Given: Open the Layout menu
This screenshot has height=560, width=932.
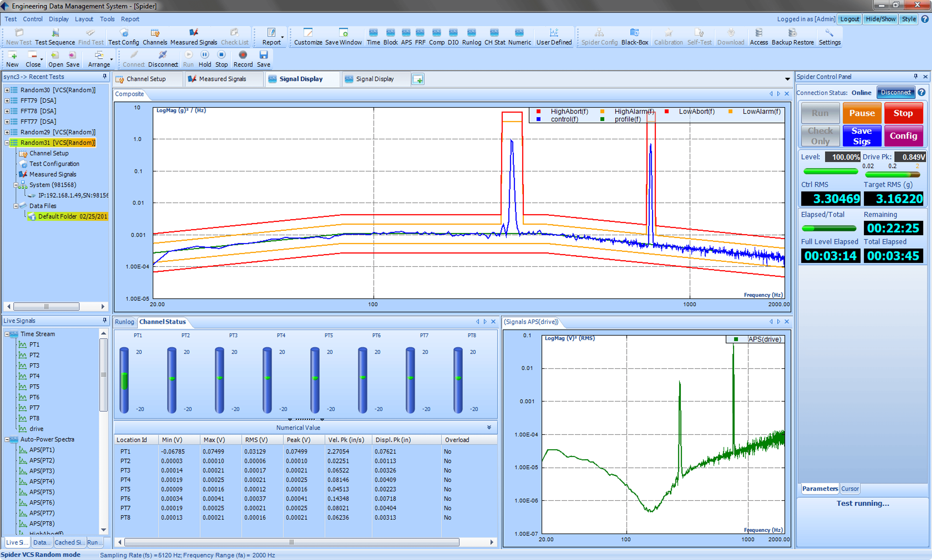Looking at the screenshot, I should pyautogui.click(x=83, y=19).
